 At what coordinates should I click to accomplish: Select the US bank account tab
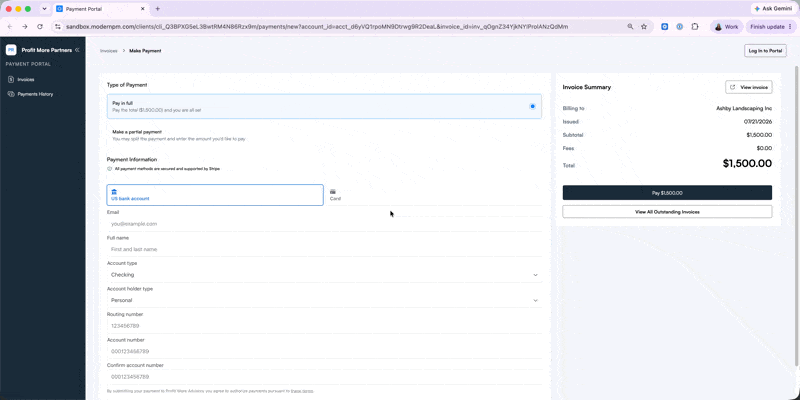pyautogui.click(x=215, y=195)
